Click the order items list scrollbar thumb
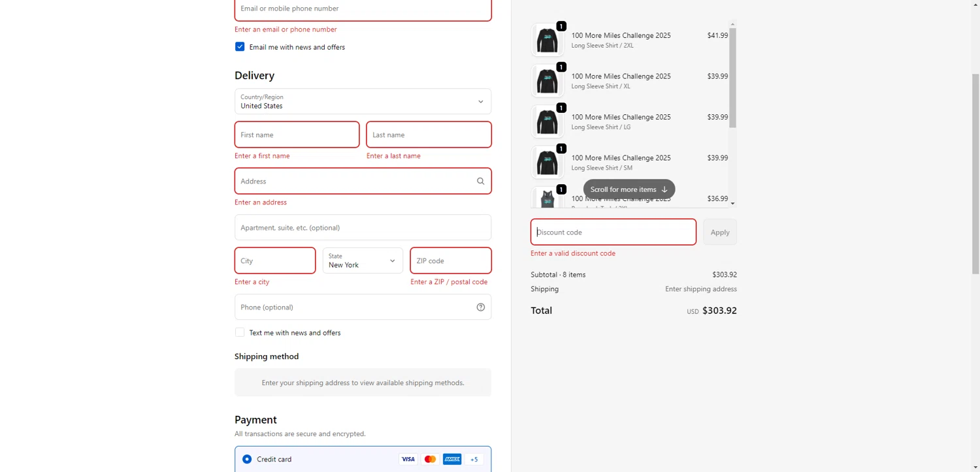Viewport: 980px width, 472px height. pos(732,78)
